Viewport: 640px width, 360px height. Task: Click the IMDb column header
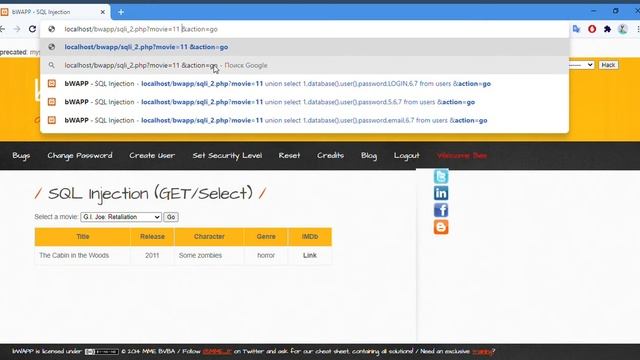pyautogui.click(x=310, y=237)
